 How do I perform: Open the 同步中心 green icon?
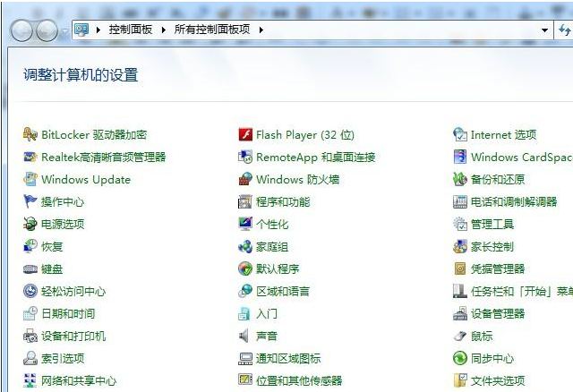pyautogui.click(x=460, y=358)
